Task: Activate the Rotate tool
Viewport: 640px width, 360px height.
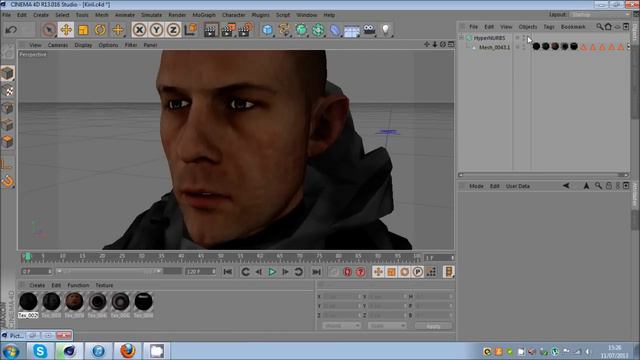Action: [100, 30]
